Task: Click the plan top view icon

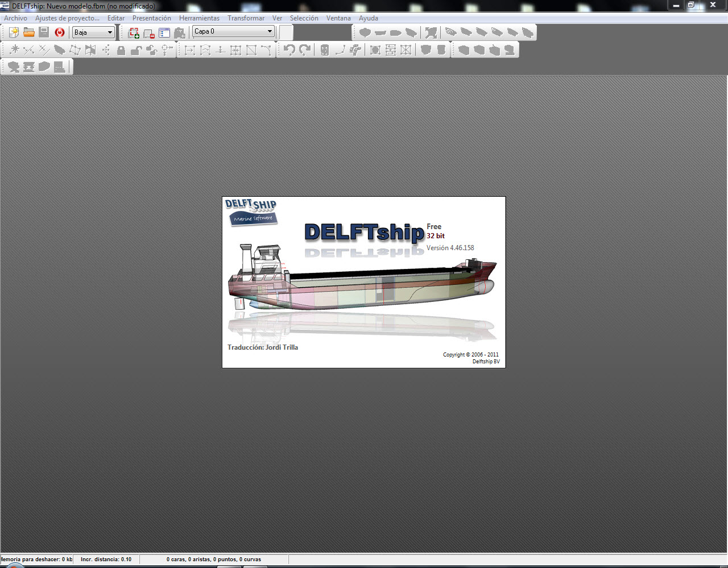Action: 396,32
